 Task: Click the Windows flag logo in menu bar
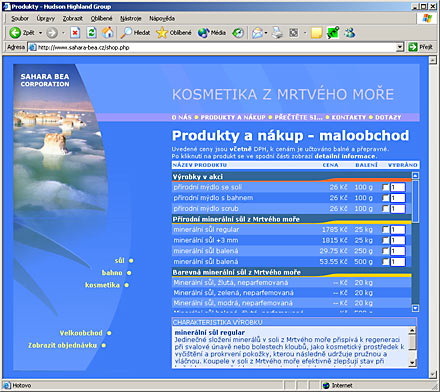[x=427, y=18]
